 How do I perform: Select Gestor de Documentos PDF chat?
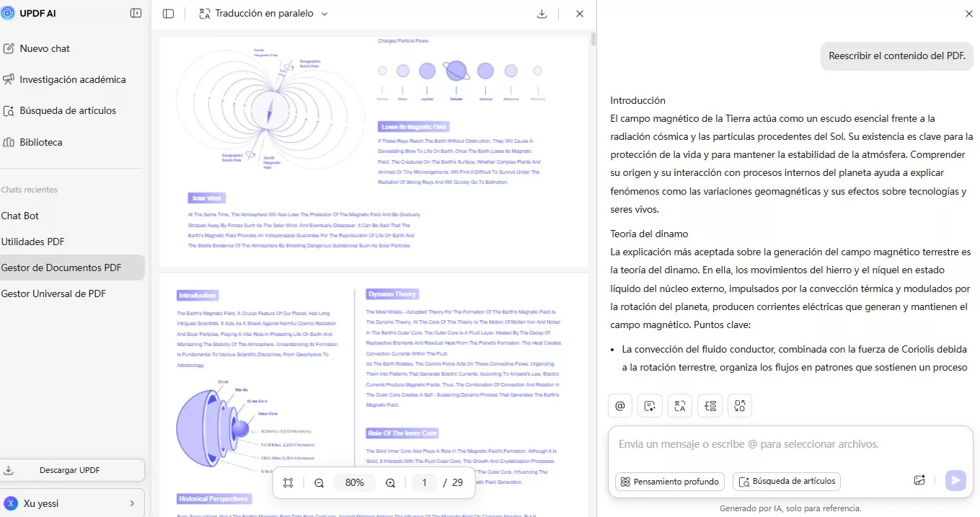point(72,268)
